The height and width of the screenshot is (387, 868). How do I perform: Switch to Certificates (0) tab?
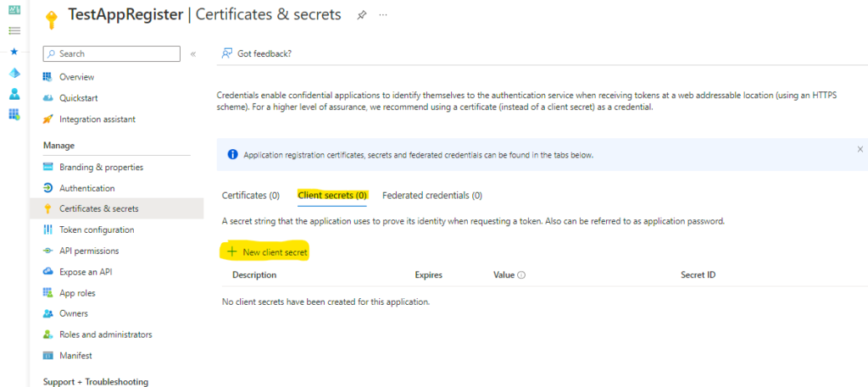pyautogui.click(x=250, y=196)
